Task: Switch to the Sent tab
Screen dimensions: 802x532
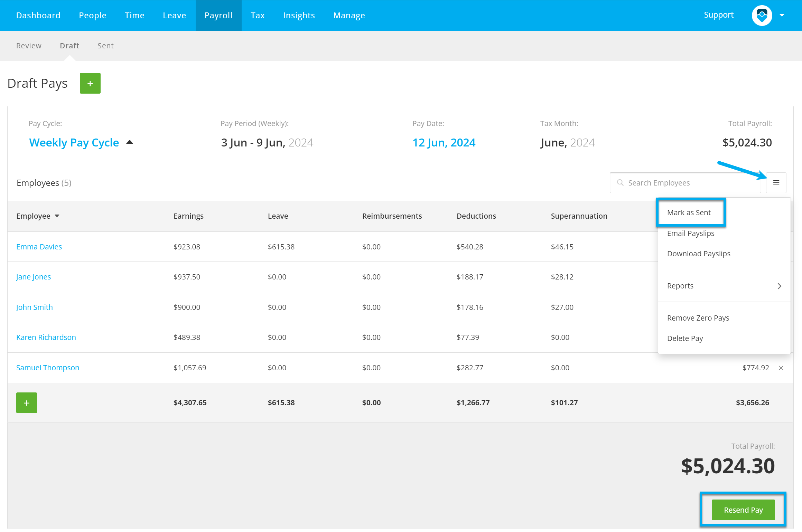Action: (105, 46)
